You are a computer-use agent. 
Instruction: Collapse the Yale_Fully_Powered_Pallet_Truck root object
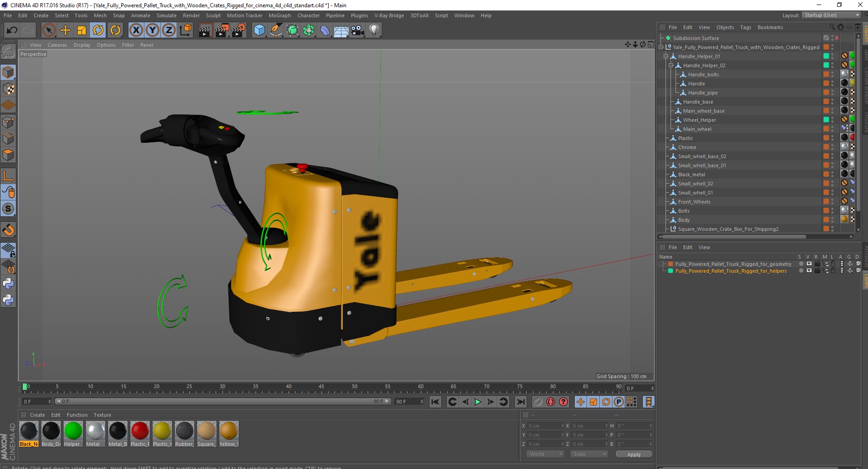click(661, 47)
